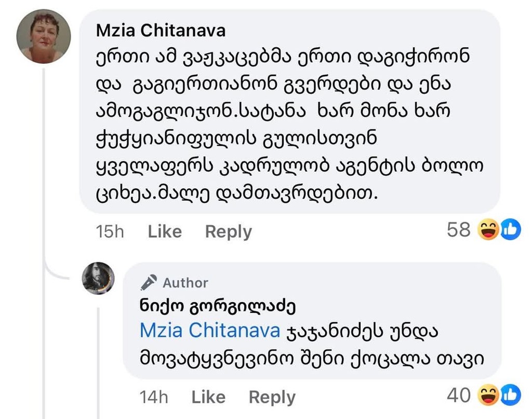Click the blue thumbs-up icon beside 40

click(x=510, y=396)
